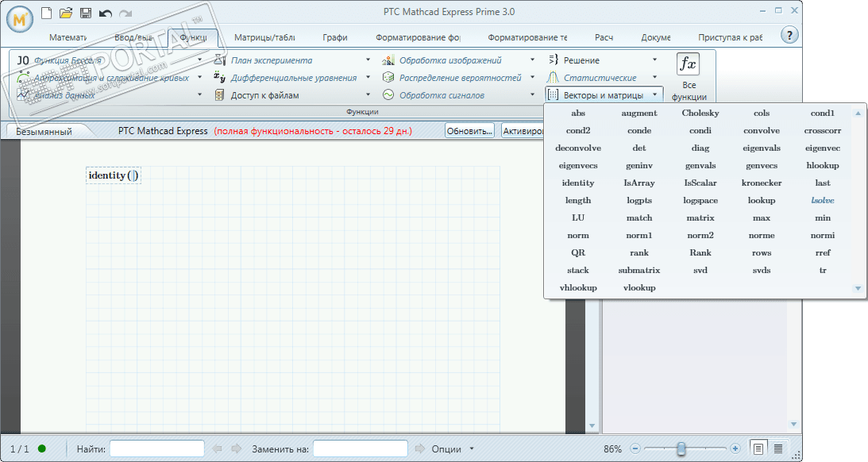Zoom in with the plus icon
The width and height of the screenshot is (868, 462).
pos(735,449)
